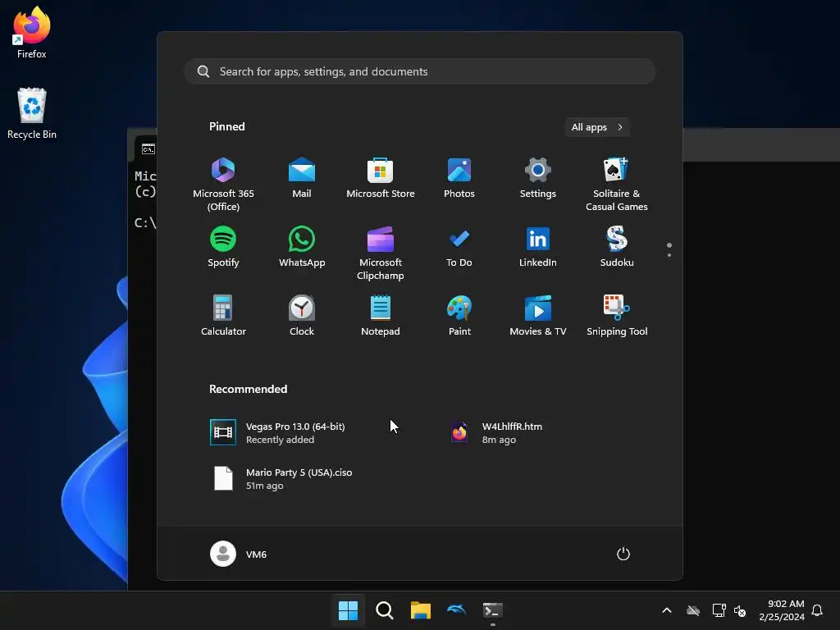Switch to Terminal window on taskbar
This screenshot has width=840, height=630.
(x=493, y=610)
